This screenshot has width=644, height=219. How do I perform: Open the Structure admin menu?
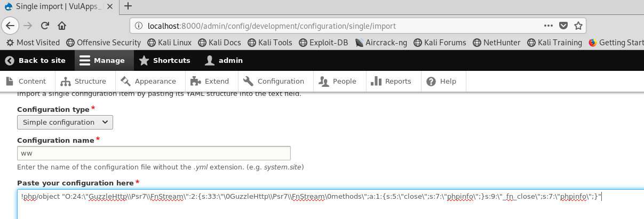click(x=84, y=82)
